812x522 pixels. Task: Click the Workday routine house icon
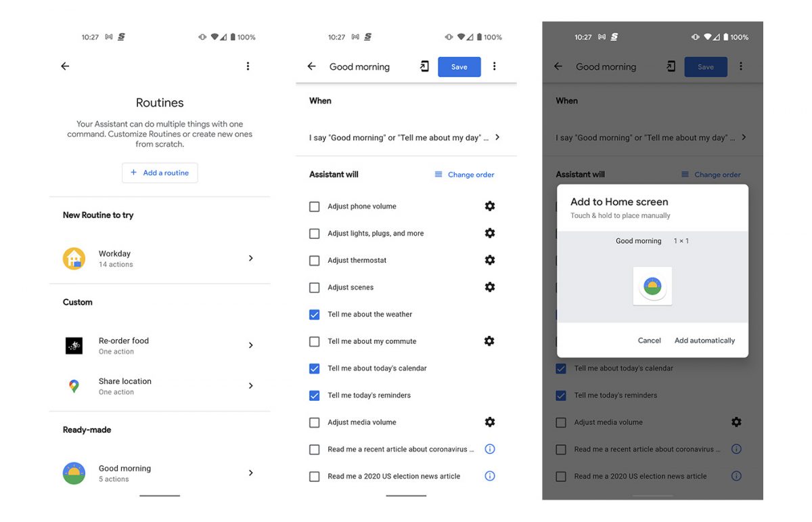74,258
